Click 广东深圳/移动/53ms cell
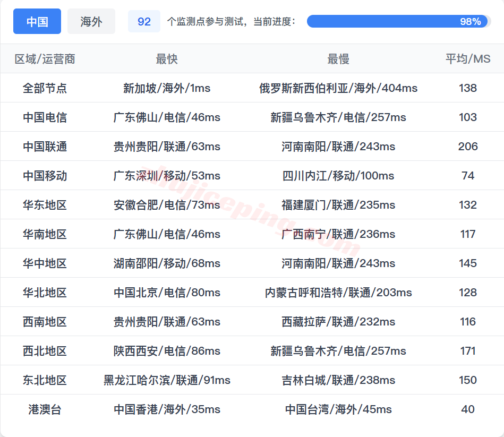Image resolution: width=504 pixels, height=437 pixels. coord(167,176)
